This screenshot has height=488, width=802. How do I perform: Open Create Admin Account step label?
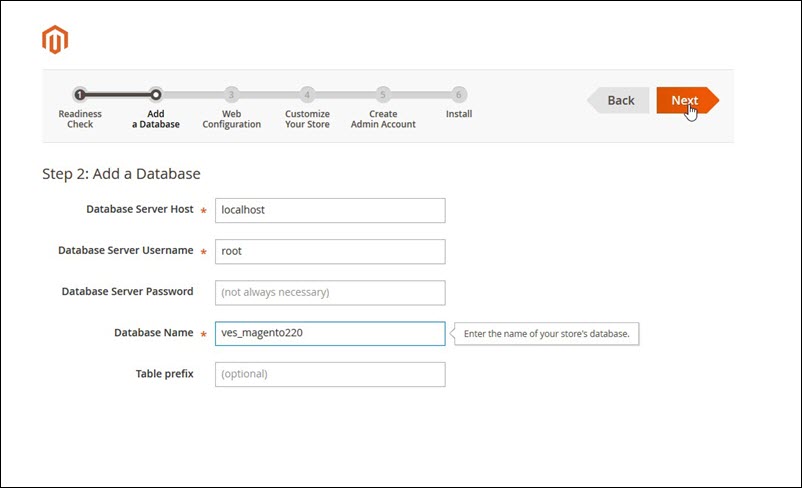382,119
